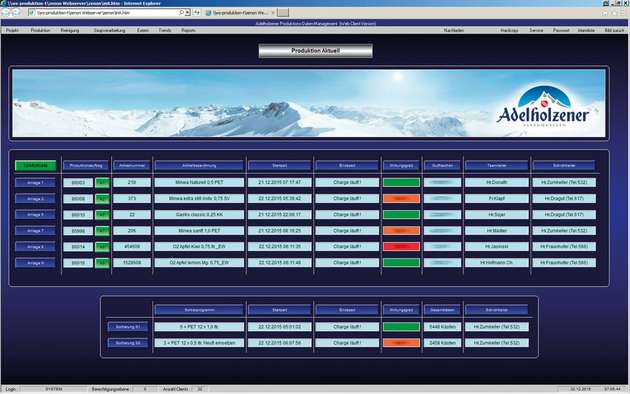
Task: Click the Produktion Aktuell title button
Action: [315, 51]
